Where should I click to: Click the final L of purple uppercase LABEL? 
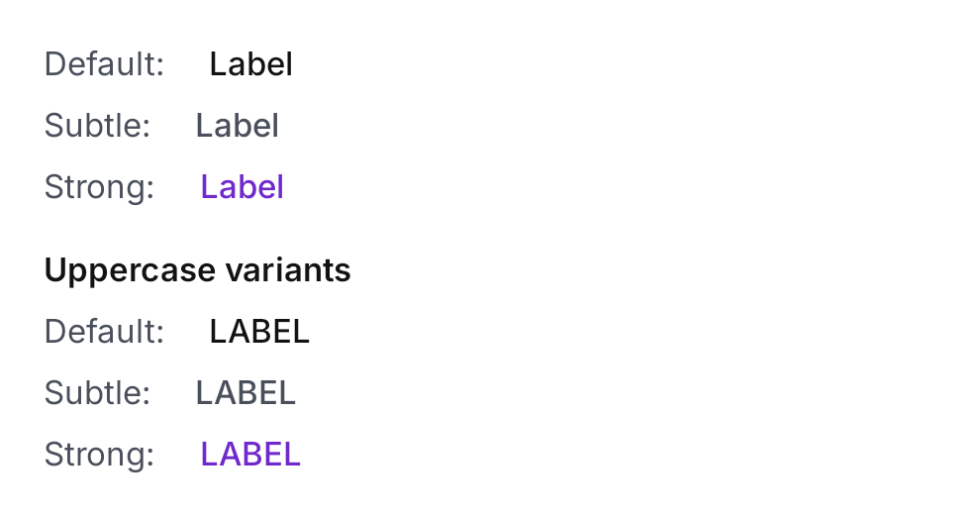[x=292, y=455]
